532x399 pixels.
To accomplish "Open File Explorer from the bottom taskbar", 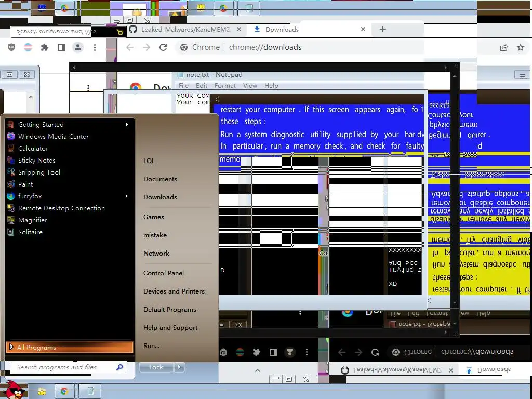I will coord(42,392).
